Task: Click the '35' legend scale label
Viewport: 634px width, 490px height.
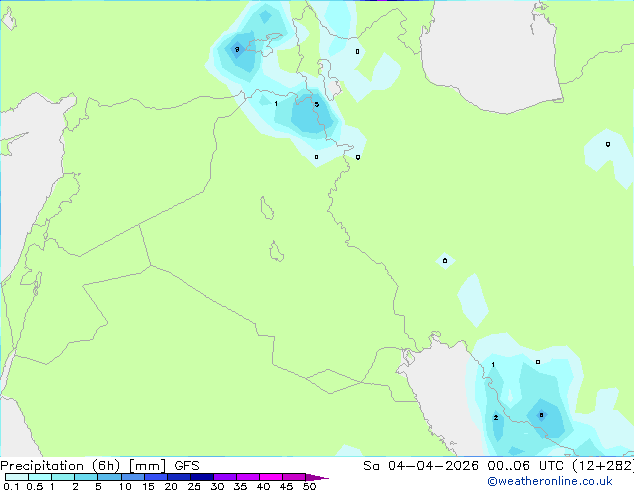Action: (240, 486)
